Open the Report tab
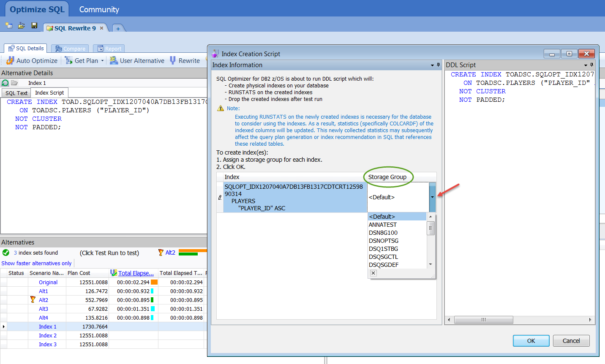Screen dimensions: 605x364 (109, 49)
